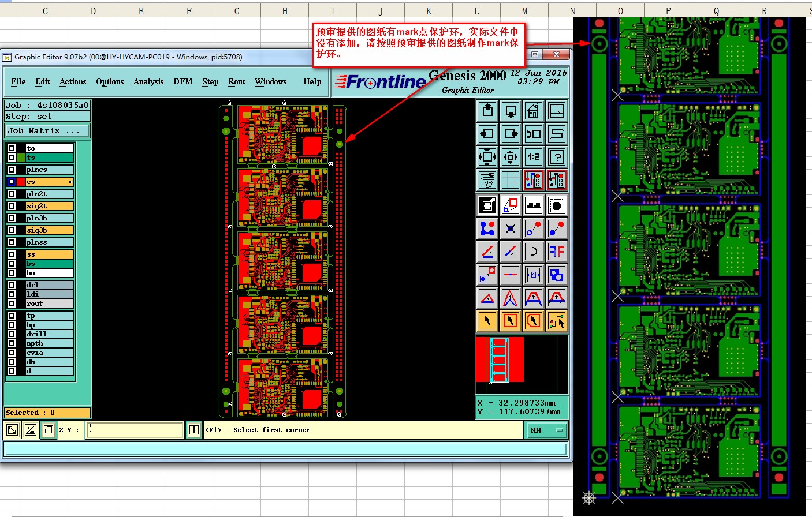Click the area zoom red-blue squares icon
Viewport: 812px width, 517px height.
pos(511,205)
